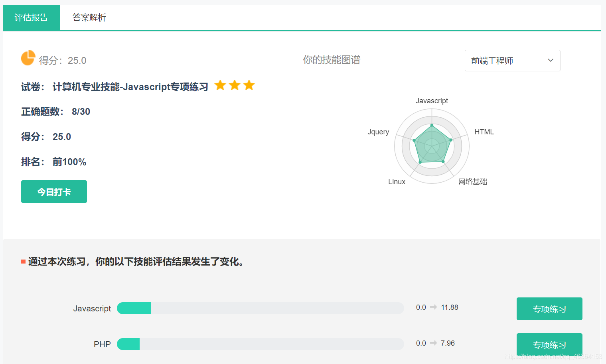This screenshot has height=364, width=606.
Task: Click the arrow icon in PHP score row
Action: 433,343
